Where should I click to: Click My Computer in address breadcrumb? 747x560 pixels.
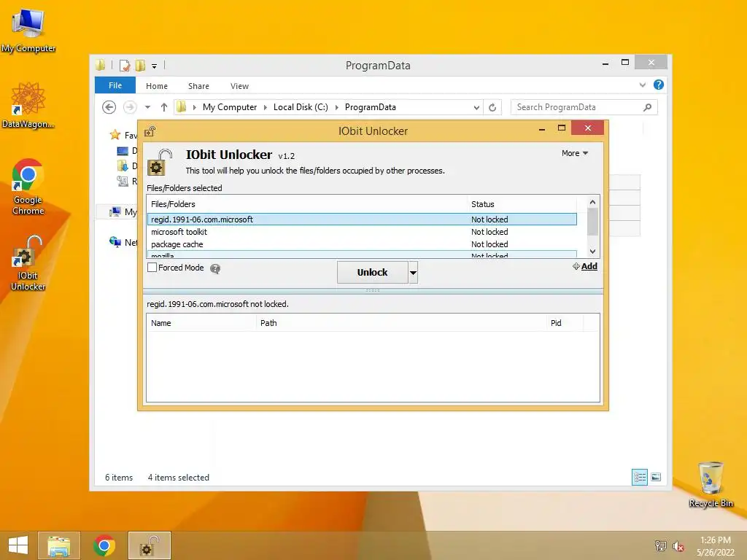(x=230, y=107)
